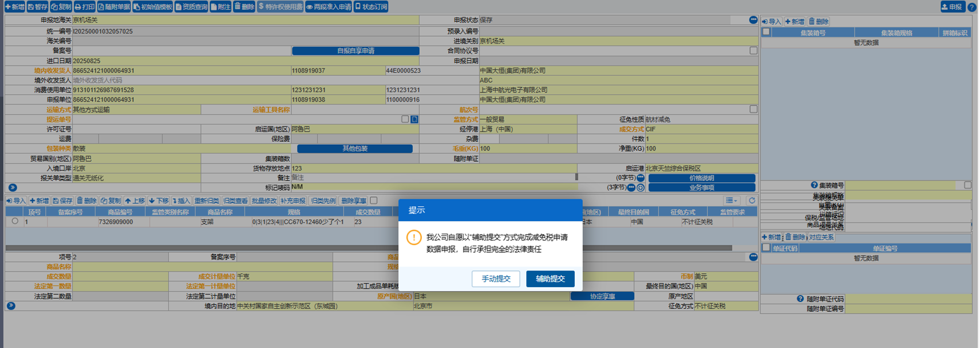Screen dimensions: 980x348
Task: Expand the header section arrow below 报关单类型
Action: pos(13,188)
